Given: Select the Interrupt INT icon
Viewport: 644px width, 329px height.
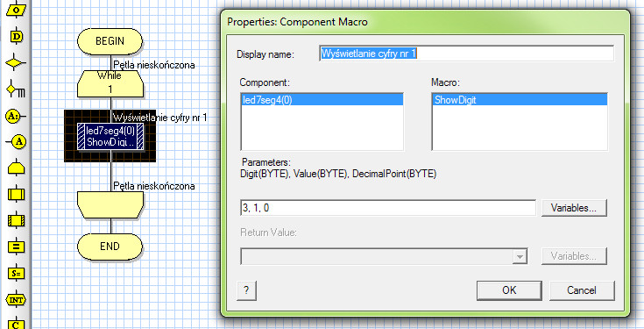Looking at the screenshot, I should pos(16,300).
